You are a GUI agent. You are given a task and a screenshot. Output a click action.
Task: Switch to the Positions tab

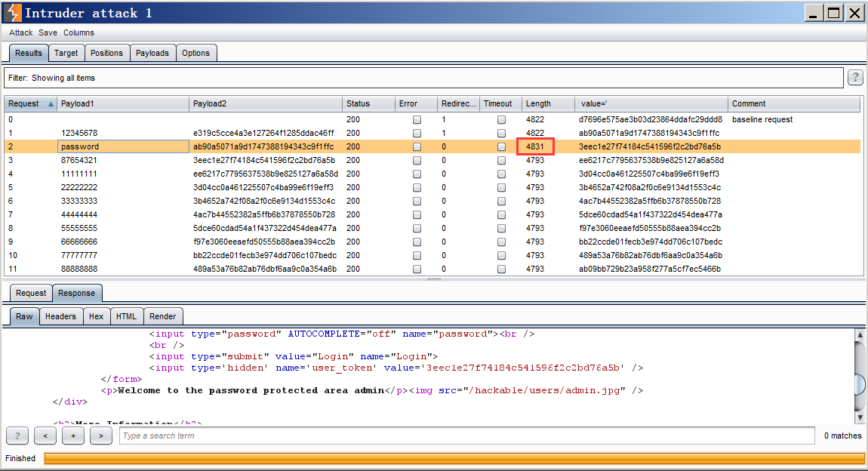(x=107, y=53)
